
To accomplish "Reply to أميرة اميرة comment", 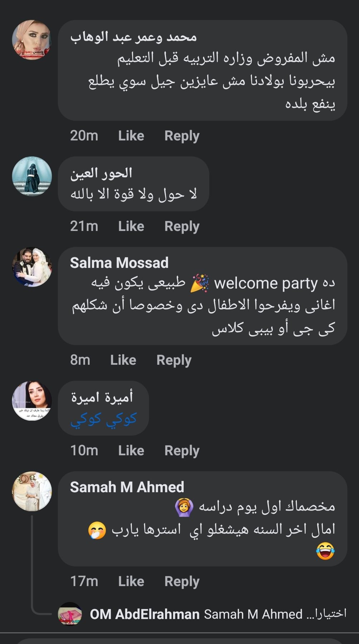I will (x=182, y=451).
